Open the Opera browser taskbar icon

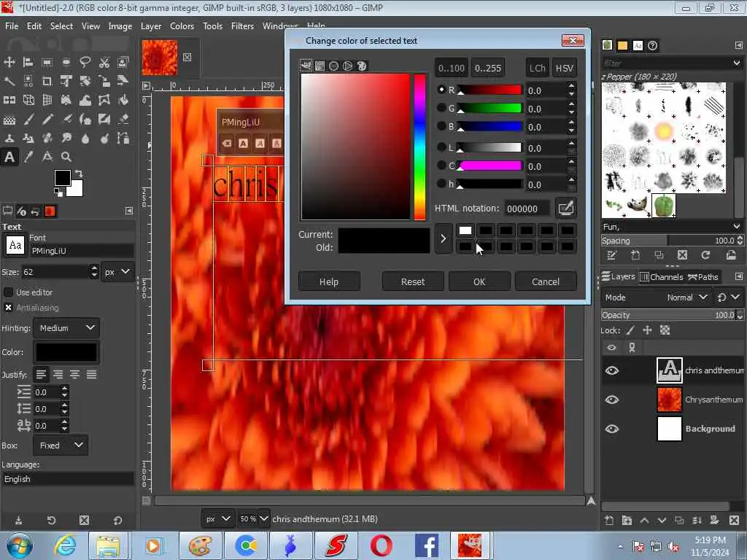tap(381, 545)
